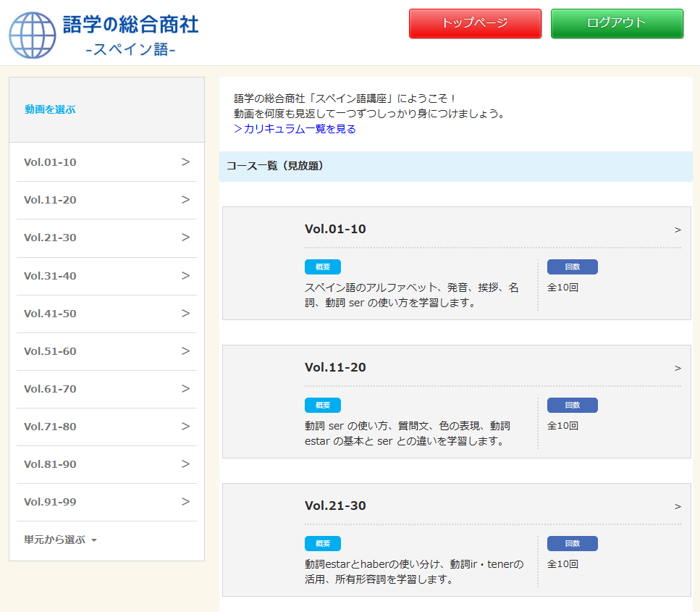
Task: Click the arrow beside sidebar Vol.71-80
Action: pos(185,426)
